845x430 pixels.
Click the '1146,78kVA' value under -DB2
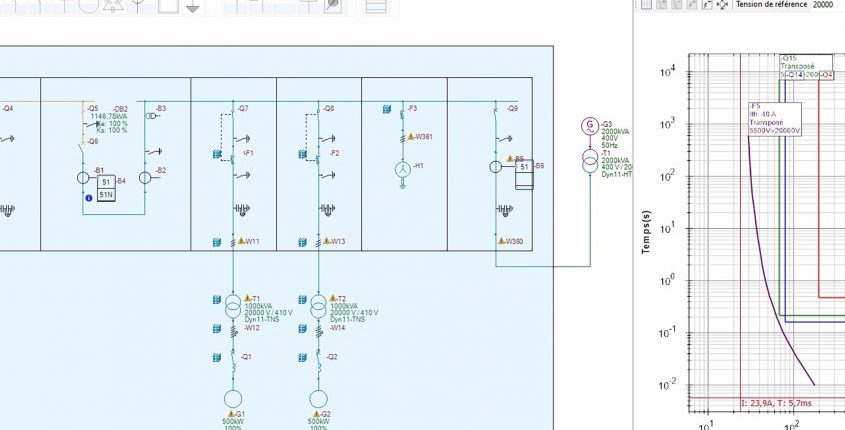point(109,116)
